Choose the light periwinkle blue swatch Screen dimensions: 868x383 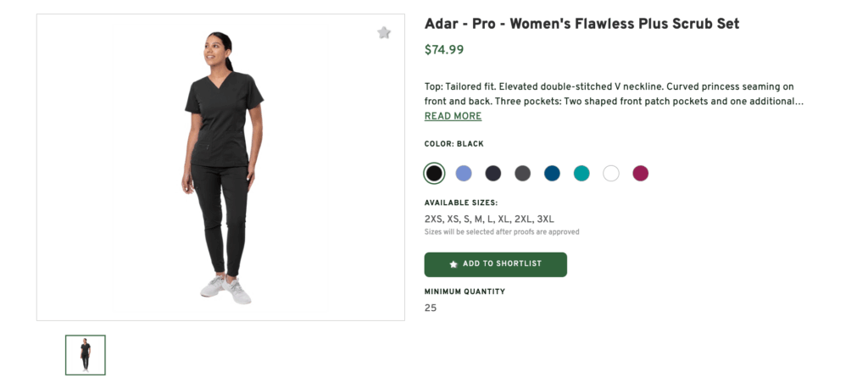(464, 174)
